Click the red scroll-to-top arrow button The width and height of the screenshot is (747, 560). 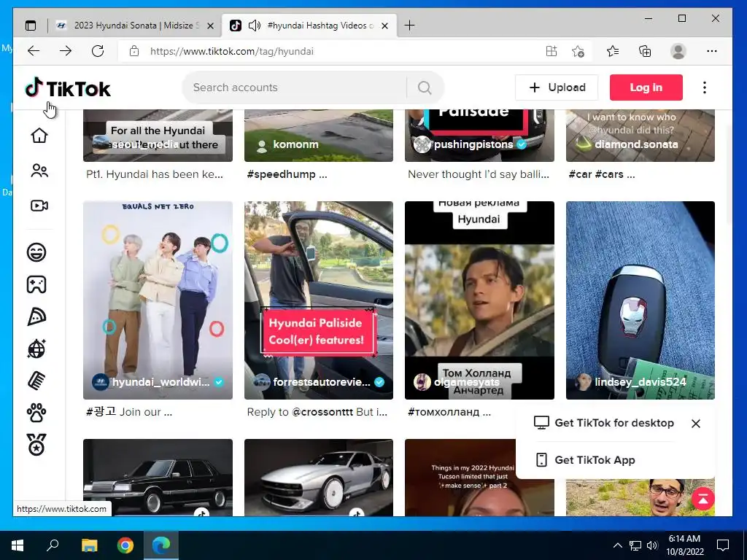tap(703, 499)
